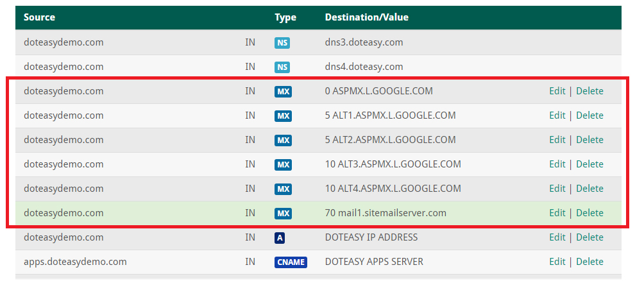Select the 10 ALT4.ASPMX.L.GOOGLE.COM value
This screenshot has height=281, width=644.
tap(393, 188)
